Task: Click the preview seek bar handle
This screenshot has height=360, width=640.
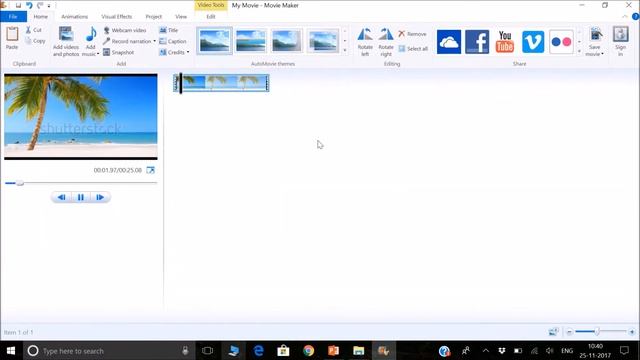Action: click(20, 183)
